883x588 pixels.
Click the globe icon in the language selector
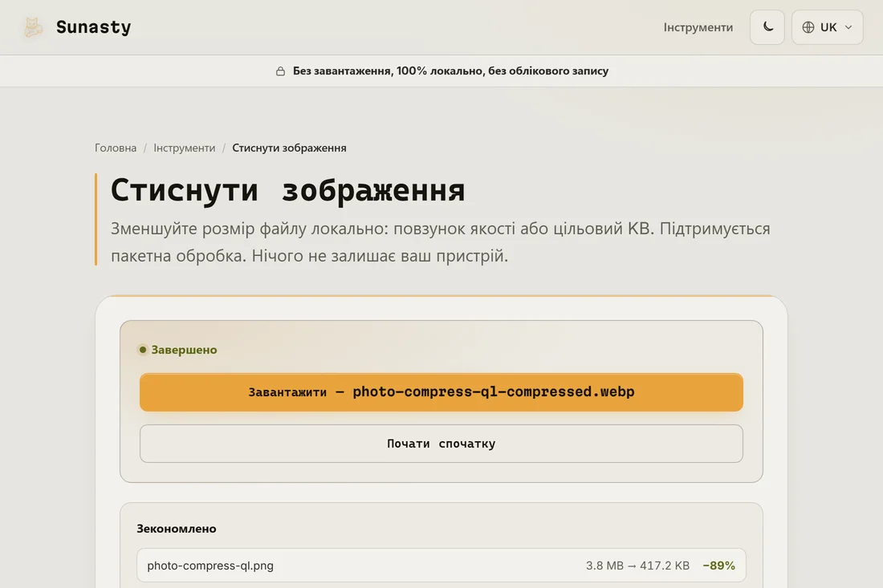tap(808, 27)
